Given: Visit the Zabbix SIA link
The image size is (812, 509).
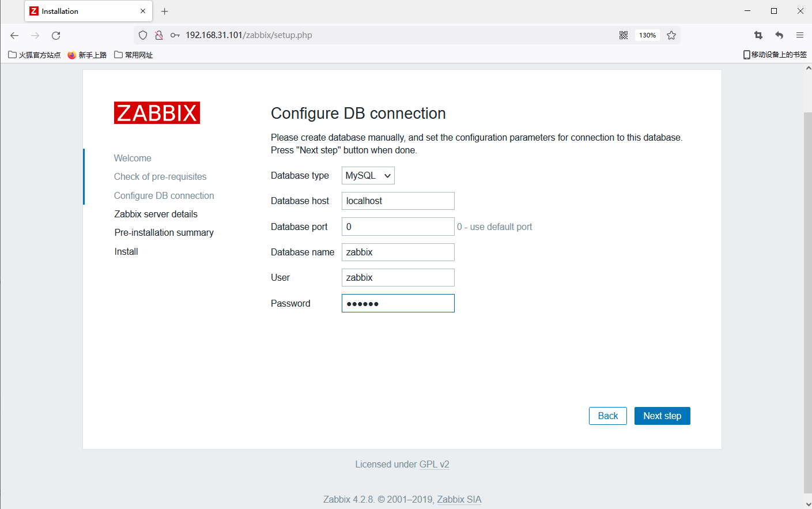Looking at the screenshot, I should (x=459, y=499).
